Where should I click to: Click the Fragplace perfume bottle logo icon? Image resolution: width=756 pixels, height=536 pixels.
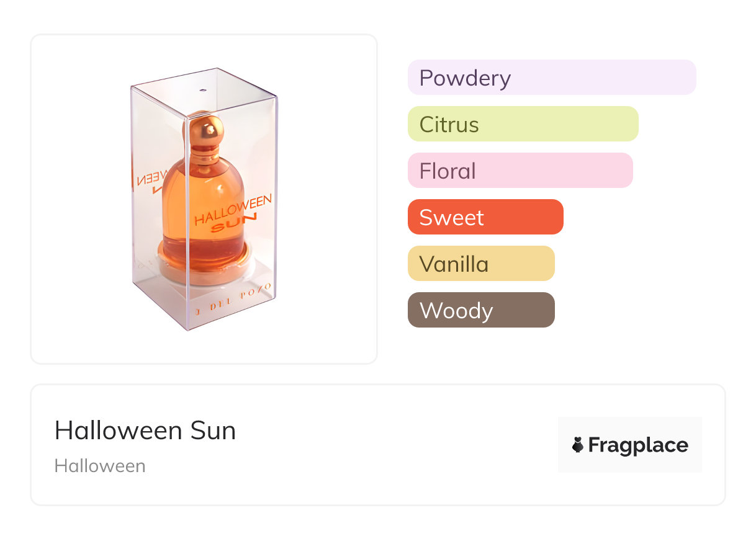pyautogui.click(x=578, y=445)
